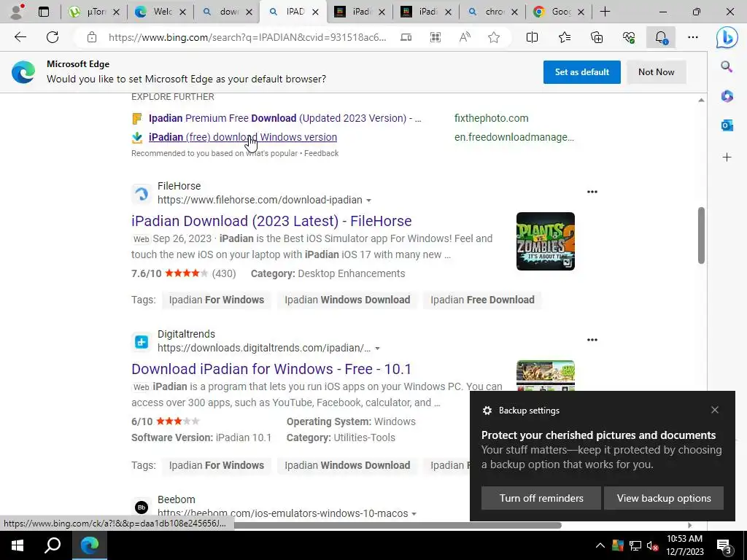Open the Action Center notifications

pyautogui.click(x=724, y=545)
